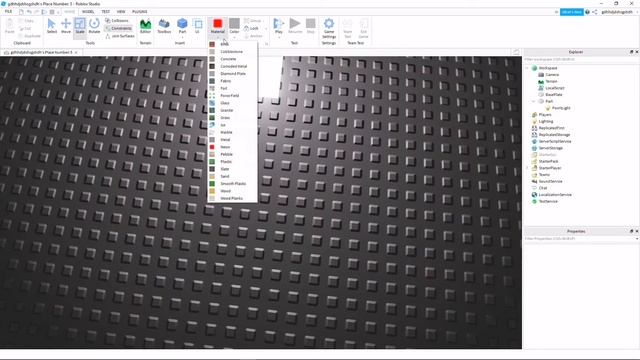
Task: Switch to the HOME ribbon tab
Action: (x=70, y=11)
